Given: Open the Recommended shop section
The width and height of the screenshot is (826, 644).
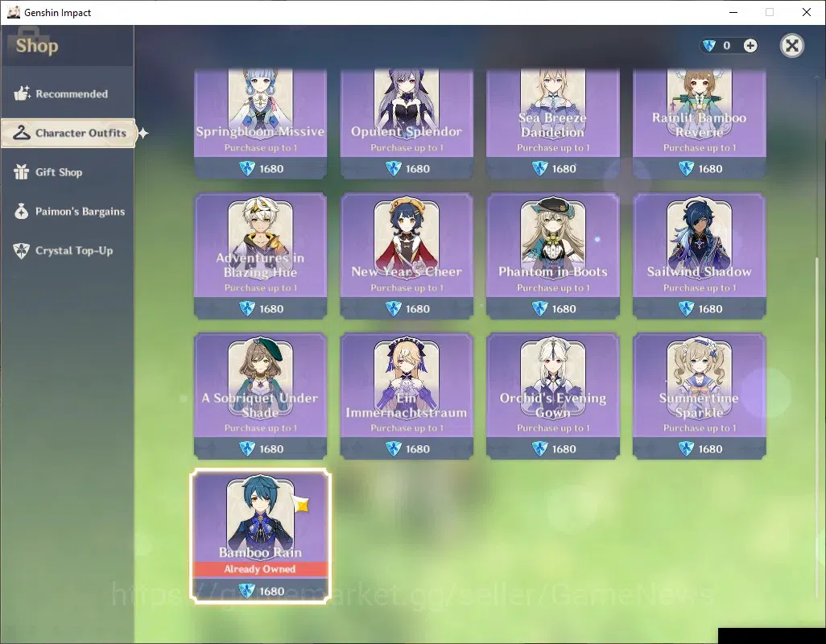Looking at the screenshot, I should pyautogui.click(x=68, y=93).
